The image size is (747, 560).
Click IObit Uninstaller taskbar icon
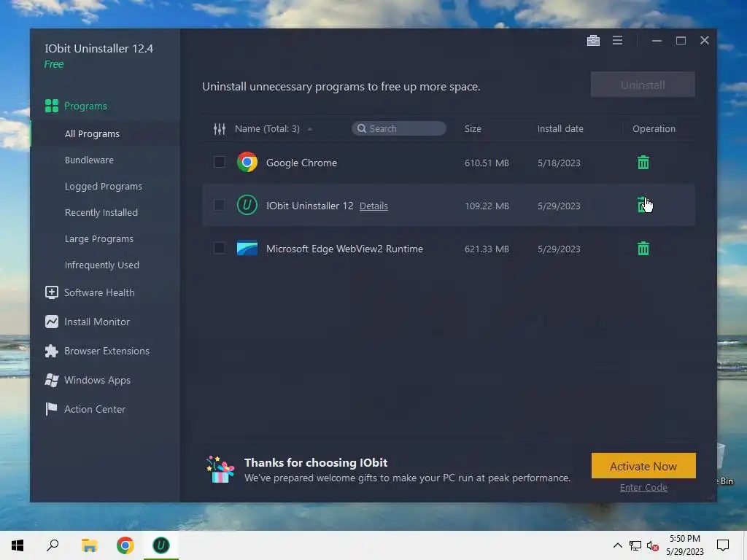pos(161,545)
